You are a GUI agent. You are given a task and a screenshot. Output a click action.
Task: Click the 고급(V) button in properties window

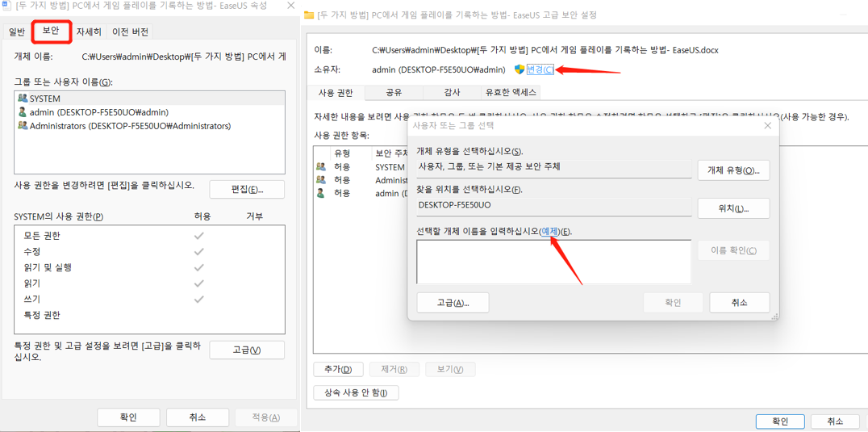[247, 350]
